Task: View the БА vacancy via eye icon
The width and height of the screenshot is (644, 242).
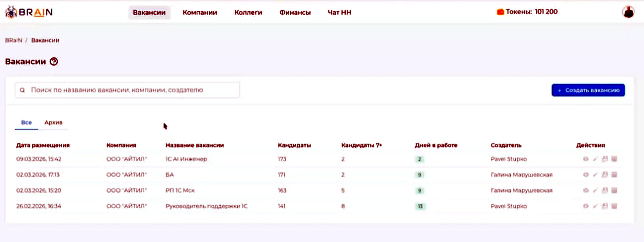Action: coord(585,175)
